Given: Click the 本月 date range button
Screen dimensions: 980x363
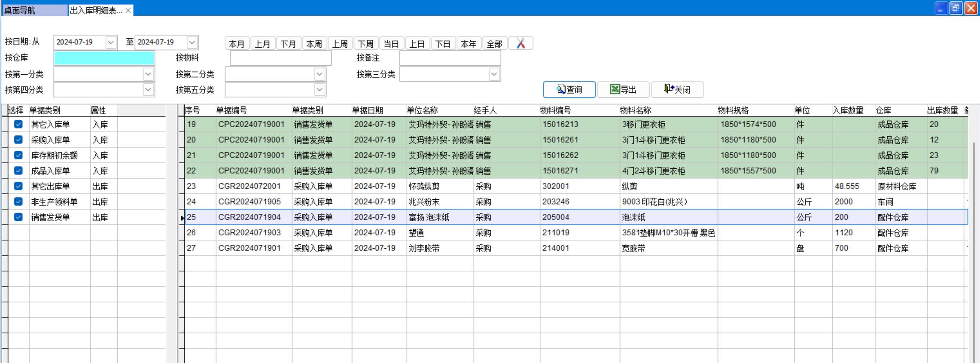Looking at the screenshot, I should pos(237,43).
